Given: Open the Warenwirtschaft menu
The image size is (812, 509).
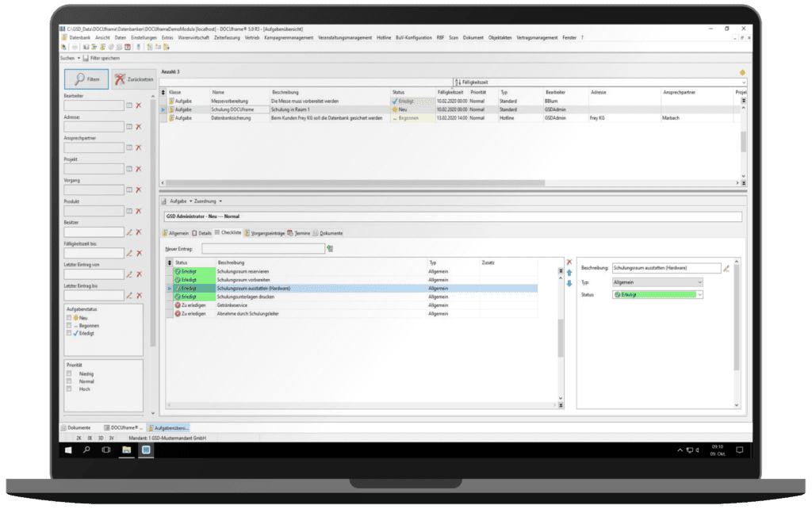Looking at the screenshot, I should click(193, 38).
